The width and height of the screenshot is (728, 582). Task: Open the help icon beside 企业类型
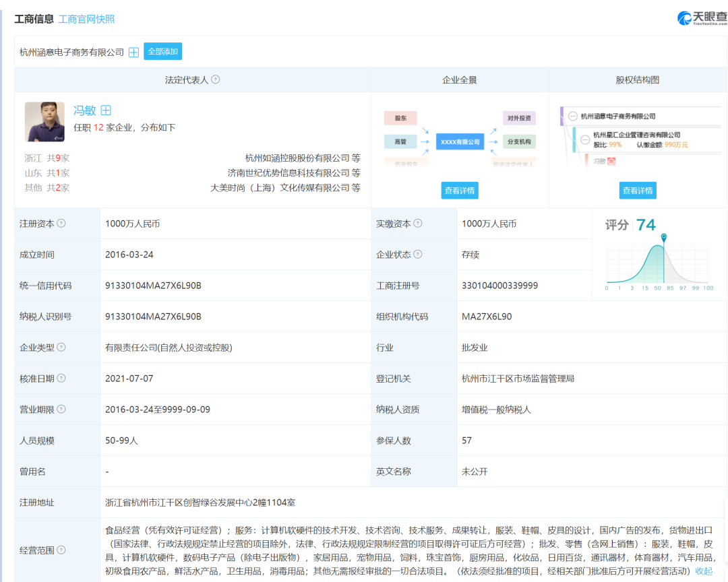click(61, 347)
